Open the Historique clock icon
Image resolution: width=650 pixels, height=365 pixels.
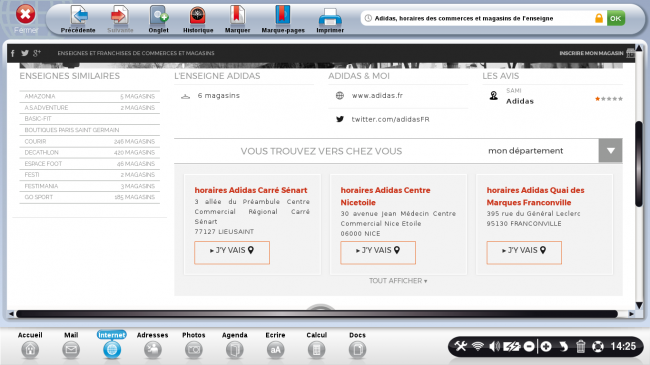[x=198, y=16]
